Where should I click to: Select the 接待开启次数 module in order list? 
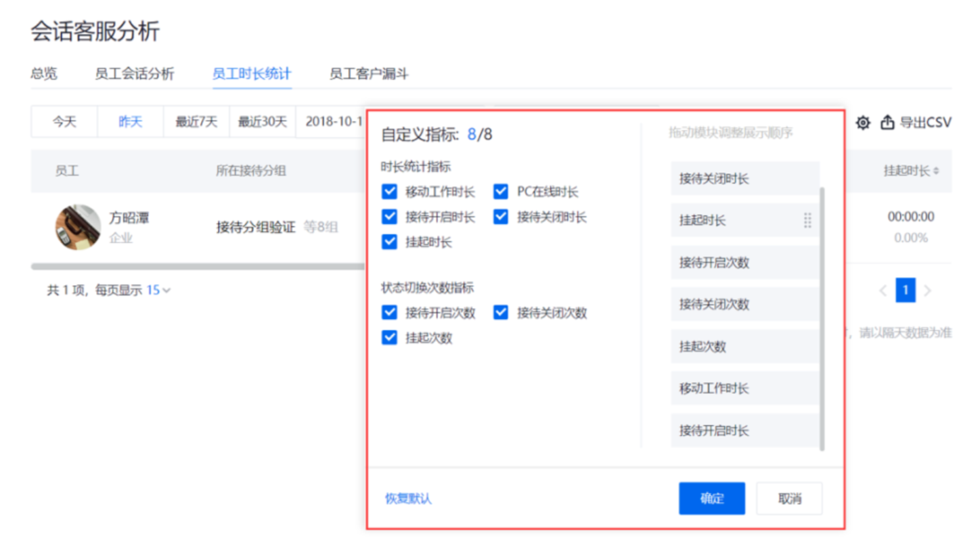[745, 263]
